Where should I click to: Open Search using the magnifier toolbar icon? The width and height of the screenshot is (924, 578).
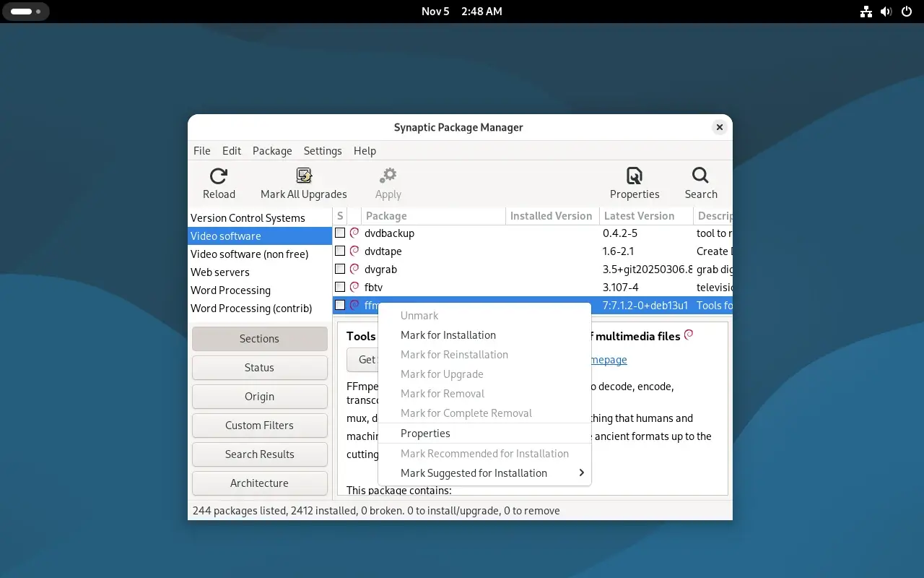point(699,174)
